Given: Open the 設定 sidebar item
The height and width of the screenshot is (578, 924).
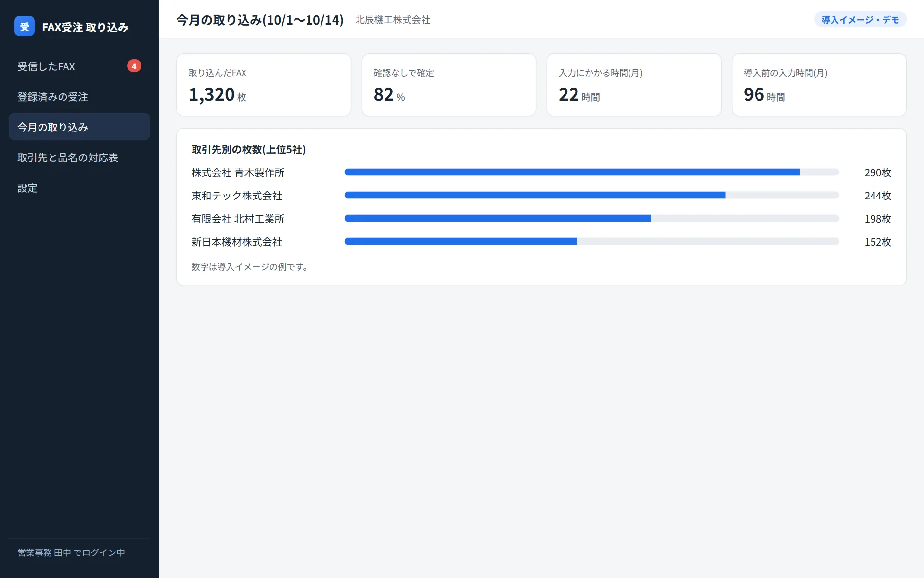Looking at the screenshot, I should [79, 188].
